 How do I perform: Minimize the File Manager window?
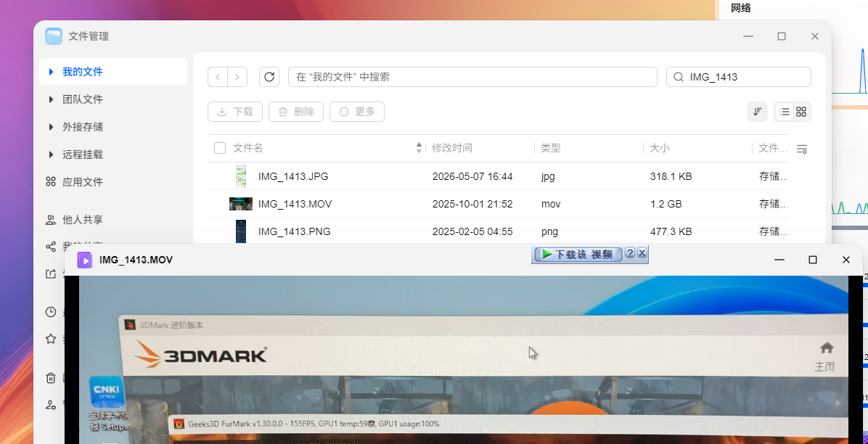[748, 36]
